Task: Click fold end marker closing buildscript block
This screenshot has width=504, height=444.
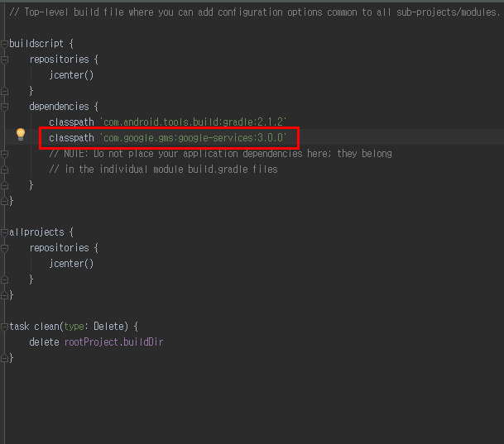Action: click(x=4, y=201)
